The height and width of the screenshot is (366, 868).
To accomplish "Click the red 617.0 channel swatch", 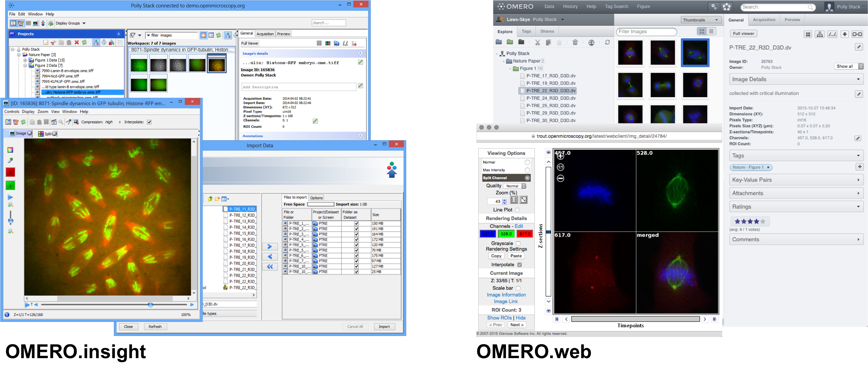I will click(524, 234).
